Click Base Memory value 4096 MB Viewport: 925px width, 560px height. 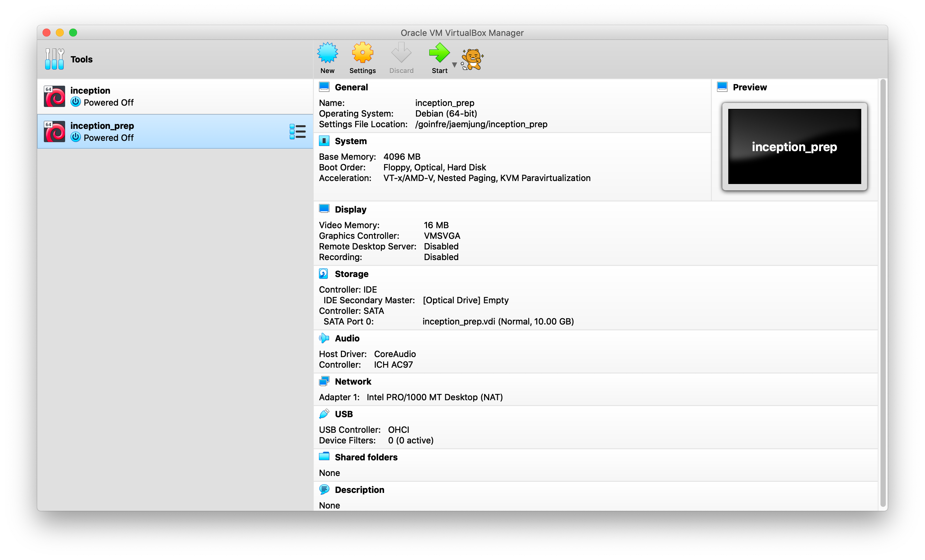(x=402, y=156)
